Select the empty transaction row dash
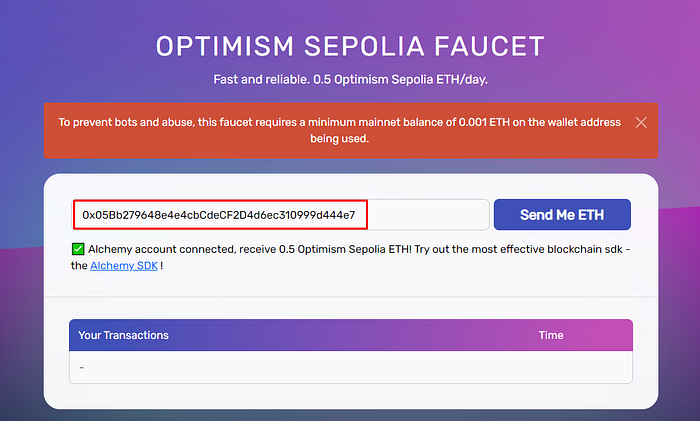 click(x=81, y=367)
